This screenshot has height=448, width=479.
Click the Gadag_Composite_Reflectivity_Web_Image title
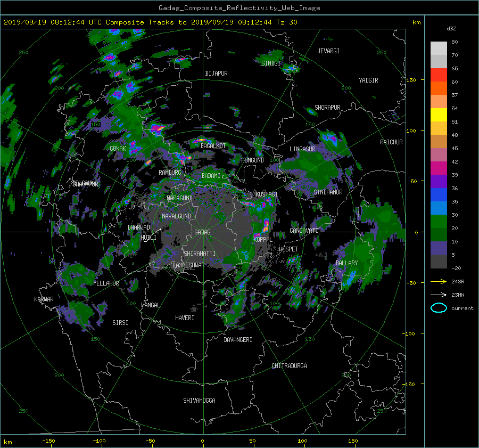pyautogui.click(x=239, y=8)
